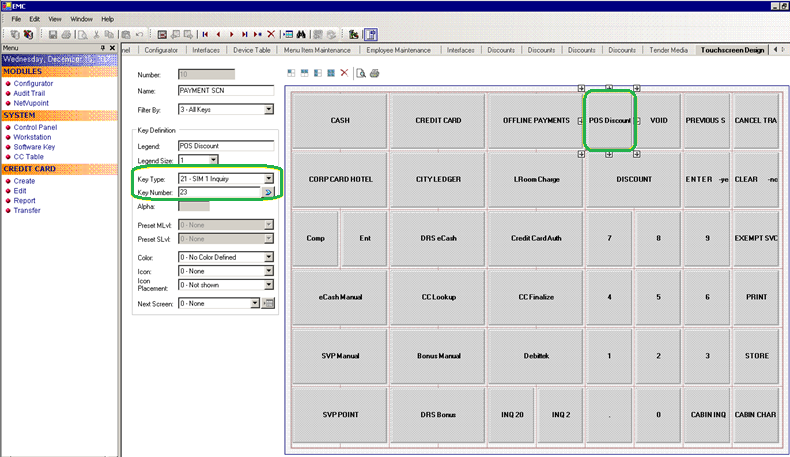Image resolution: width=790 pixels, height=457 pixels.
Task: Open the Window menu
Action: (x=81, y=19)
